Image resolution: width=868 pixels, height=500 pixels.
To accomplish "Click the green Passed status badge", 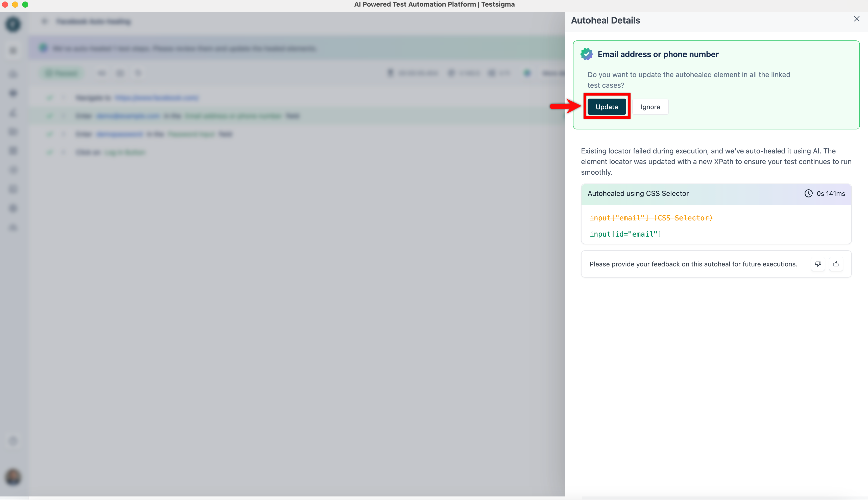I will click(x=62, y=73).
